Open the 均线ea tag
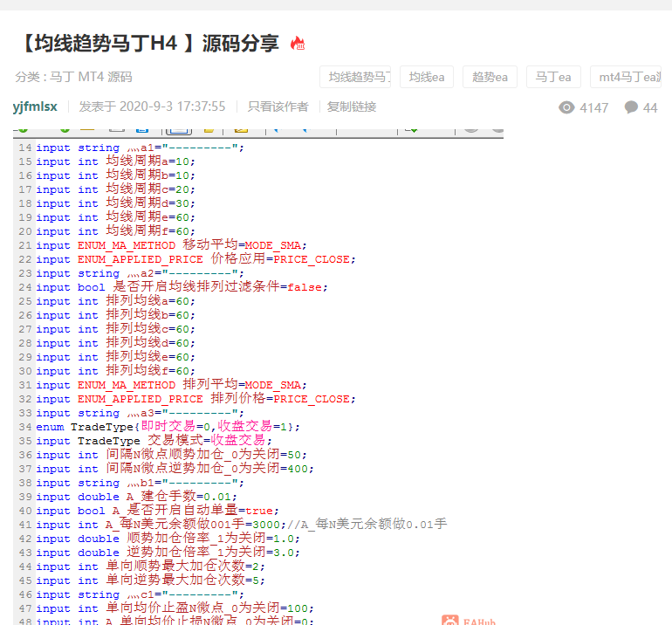The width and height of the screenshot is (672, 625). point(427,77)
